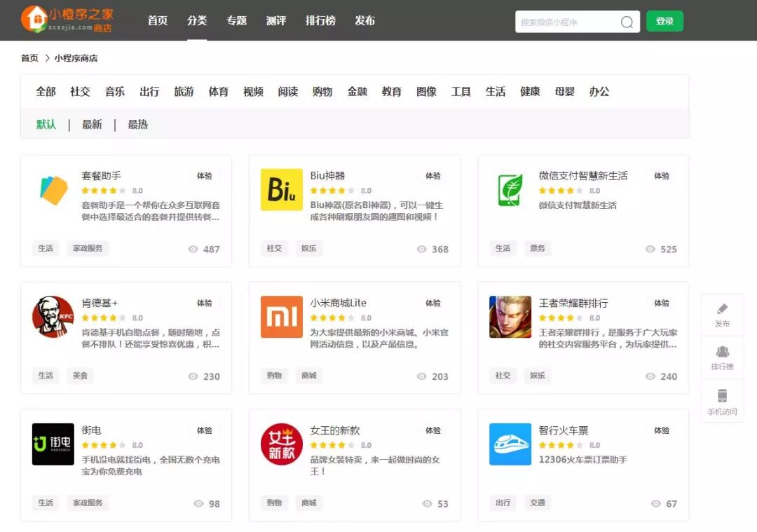Select the 图像 category filter
757x532 pixels.
click(426, 91)
